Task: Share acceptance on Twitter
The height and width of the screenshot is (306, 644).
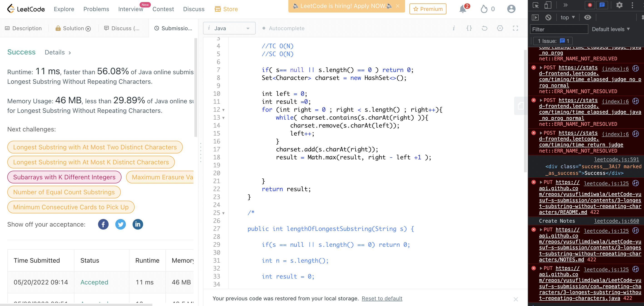Action: (121, 224)
